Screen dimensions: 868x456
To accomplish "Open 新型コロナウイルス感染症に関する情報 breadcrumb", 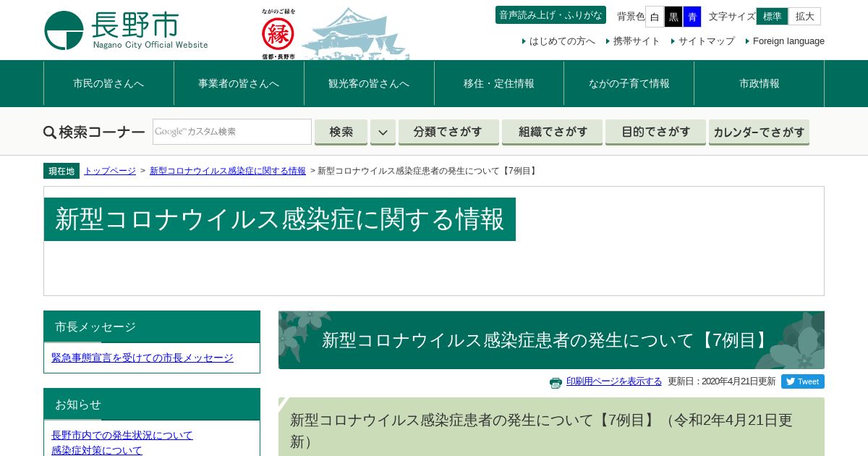I will pos(228,171).
